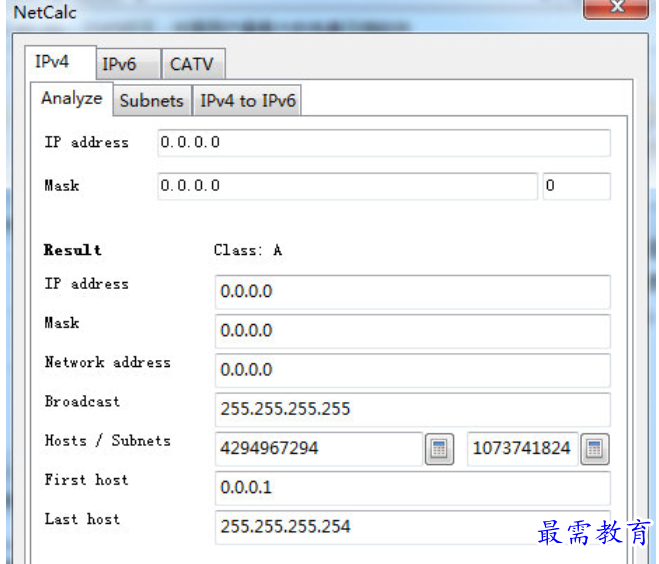Click the 'Last host' label

(82, 519)
